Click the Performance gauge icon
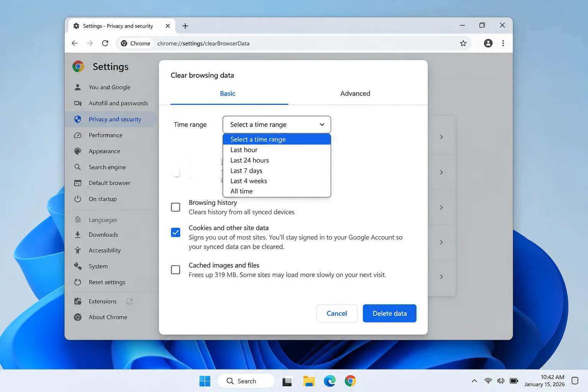588x392 pixels. click(78, 135)
